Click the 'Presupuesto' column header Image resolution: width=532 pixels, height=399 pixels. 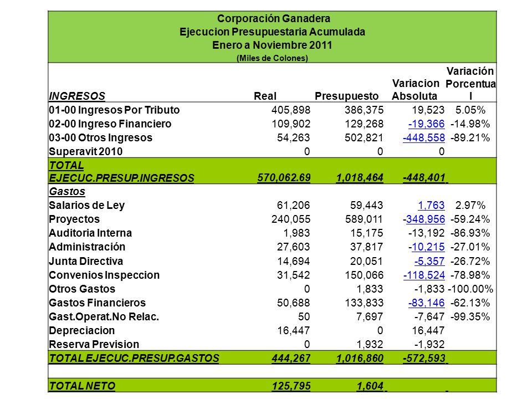click(346, 96)
